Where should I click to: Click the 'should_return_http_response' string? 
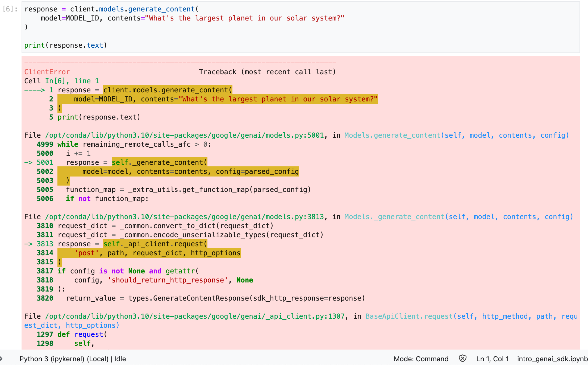tap(168, 280)
